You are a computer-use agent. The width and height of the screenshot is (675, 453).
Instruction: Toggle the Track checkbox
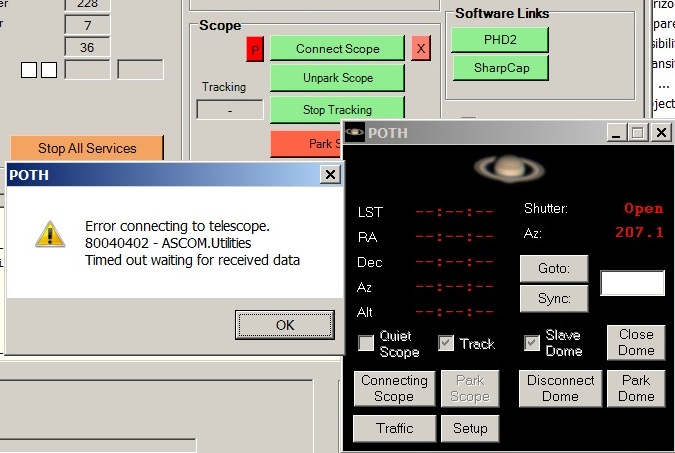tap(446, 343)
